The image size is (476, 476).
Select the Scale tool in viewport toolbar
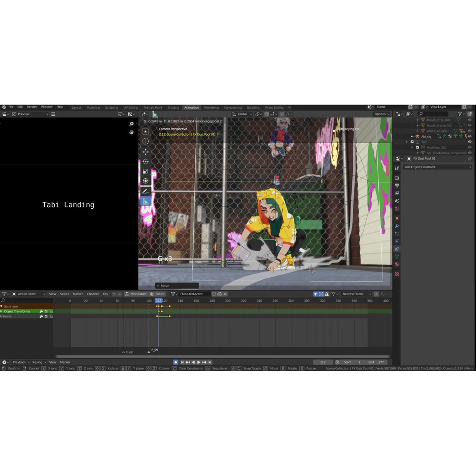point(145,171)
